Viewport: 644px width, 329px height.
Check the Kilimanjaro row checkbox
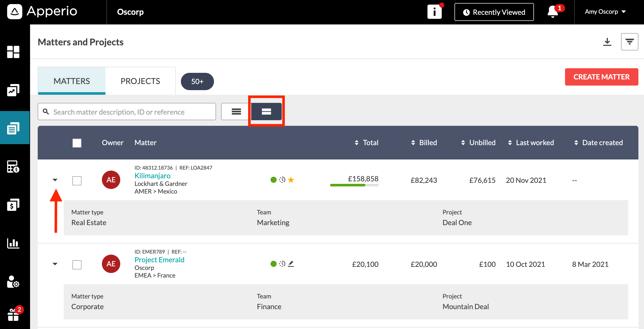77,181
